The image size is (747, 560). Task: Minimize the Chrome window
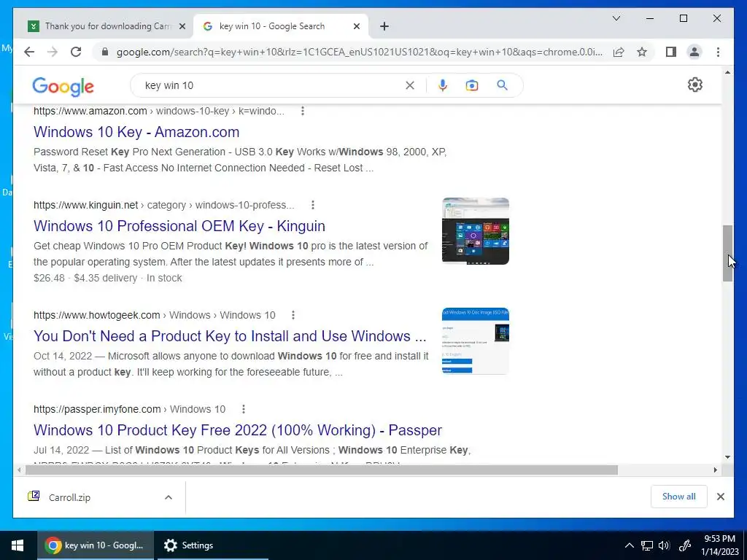(650, 18)
